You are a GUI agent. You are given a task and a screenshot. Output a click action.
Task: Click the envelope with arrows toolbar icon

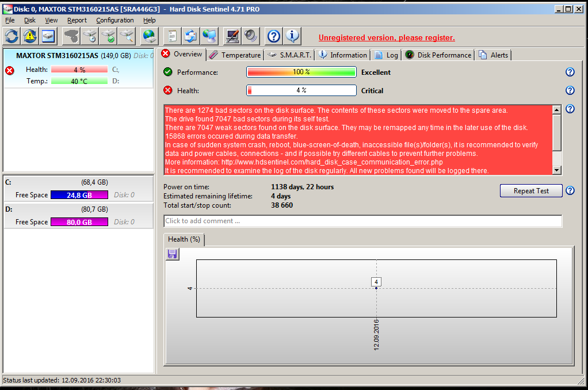click(x=190, y=36)
